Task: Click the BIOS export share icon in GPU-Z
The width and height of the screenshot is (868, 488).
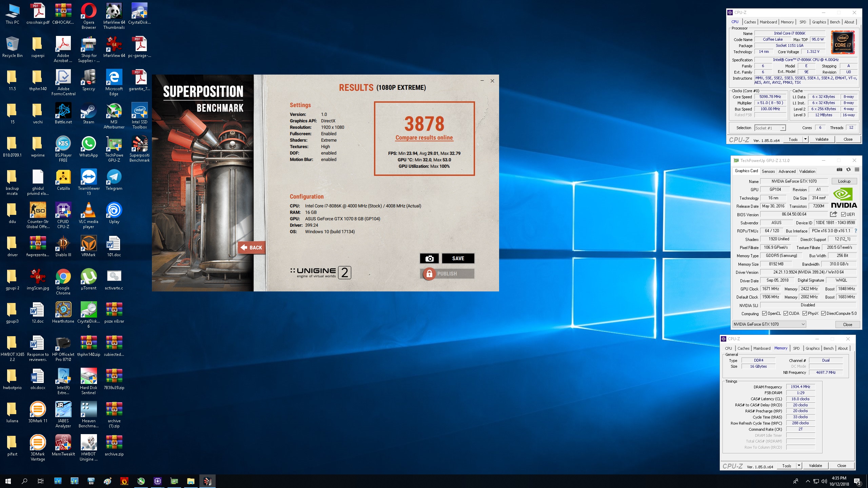Action: [x=833, y=214]
